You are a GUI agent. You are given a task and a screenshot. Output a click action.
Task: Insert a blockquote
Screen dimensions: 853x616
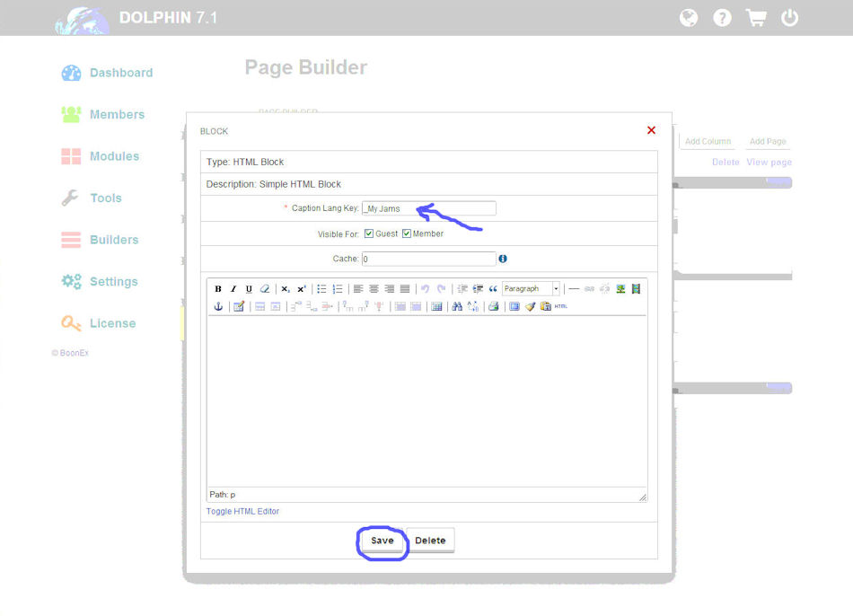pyautogui.click(x=493, y=289)
